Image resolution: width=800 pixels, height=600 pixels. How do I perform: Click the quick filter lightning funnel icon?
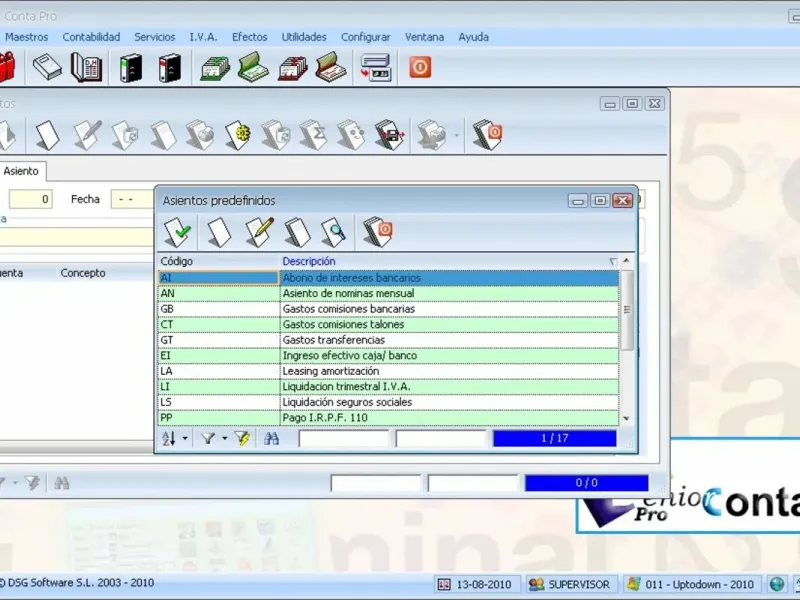click(x=242, y=438)
